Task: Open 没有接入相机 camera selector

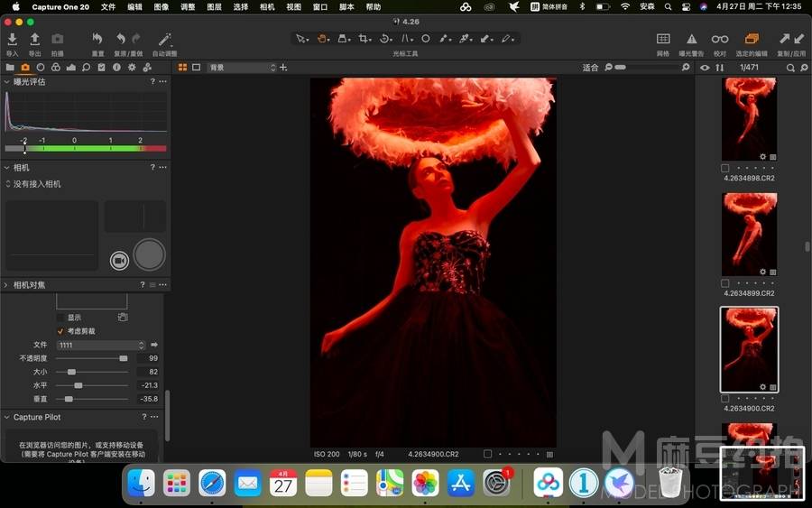Action: pyautogui.click(x=33, y=184)
